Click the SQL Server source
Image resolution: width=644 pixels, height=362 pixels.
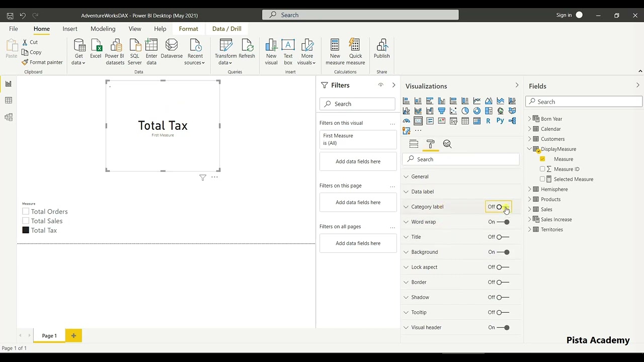(x=135, y=52)
